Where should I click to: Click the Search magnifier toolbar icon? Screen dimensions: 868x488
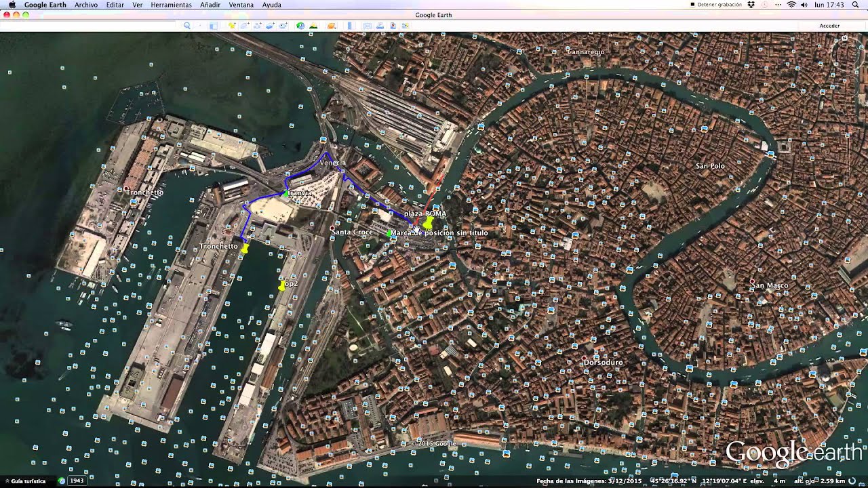click(187, 26)
